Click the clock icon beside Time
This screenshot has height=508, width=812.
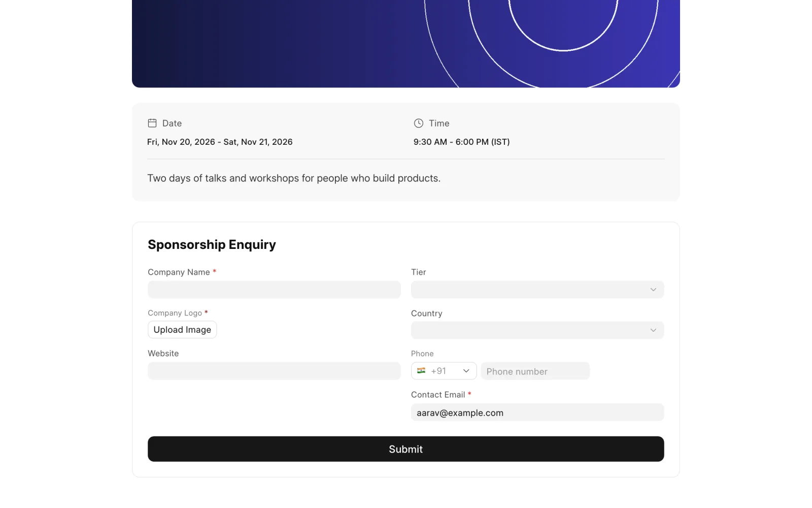pos(418,123)
